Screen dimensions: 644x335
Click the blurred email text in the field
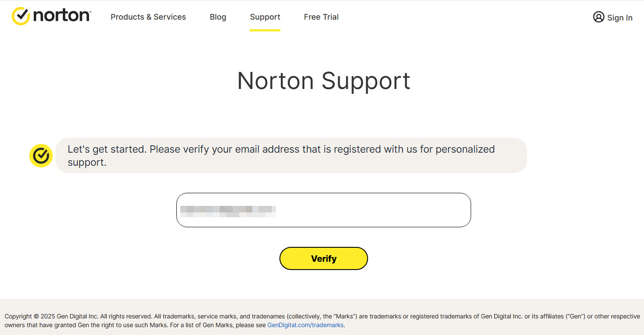coord(228,211)
